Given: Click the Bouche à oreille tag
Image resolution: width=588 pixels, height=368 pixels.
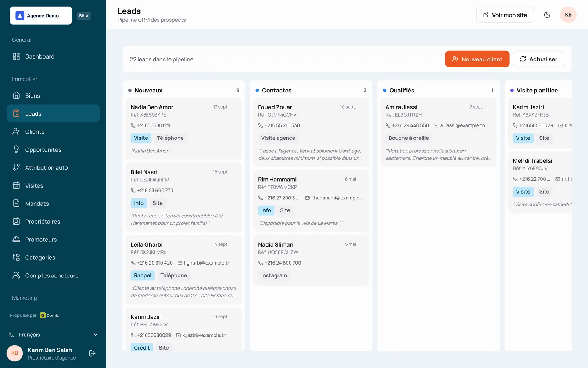Looking at the screenshot, I should coord(409,138).
